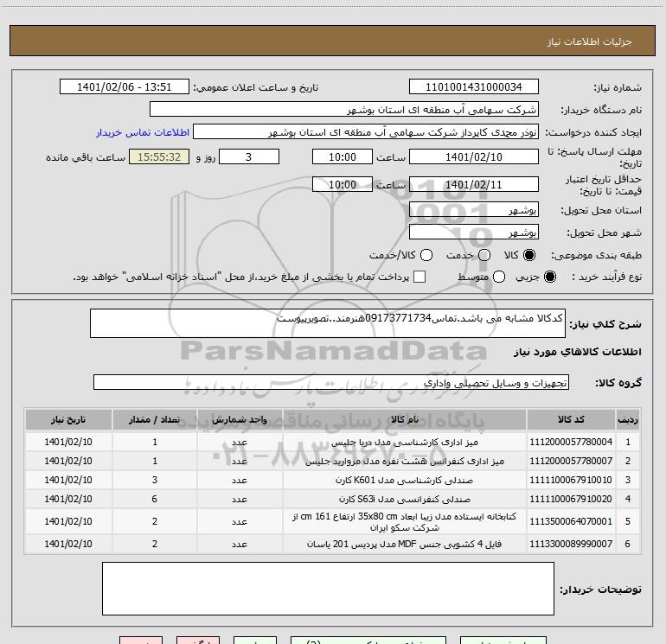Click quantity 3 in the K601 chair row
Viewport: 666px width, 644px height.
155,480
